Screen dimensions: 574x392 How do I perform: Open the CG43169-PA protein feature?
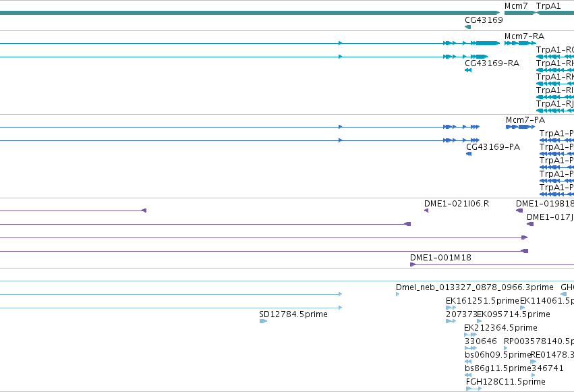click(x=469, y=154)
